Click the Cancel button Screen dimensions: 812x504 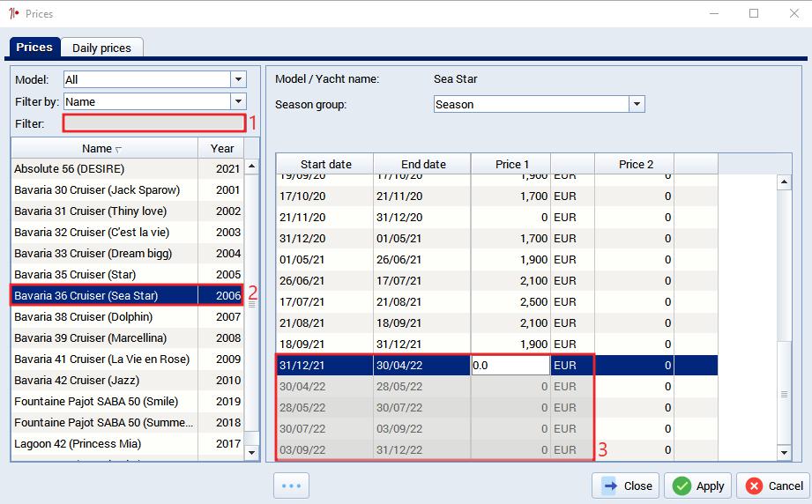point(774,485)
